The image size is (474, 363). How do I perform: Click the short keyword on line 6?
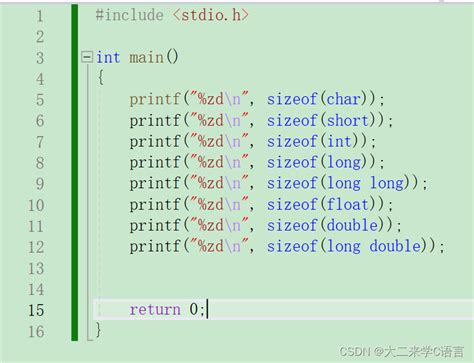click(x=348, y=120)
